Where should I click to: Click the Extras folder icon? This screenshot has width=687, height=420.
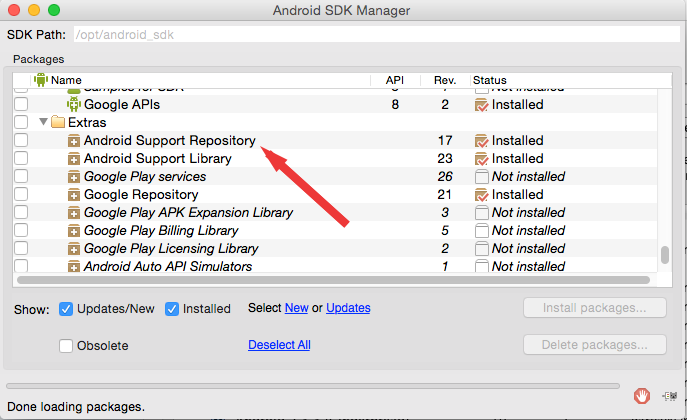pos(58,122)
